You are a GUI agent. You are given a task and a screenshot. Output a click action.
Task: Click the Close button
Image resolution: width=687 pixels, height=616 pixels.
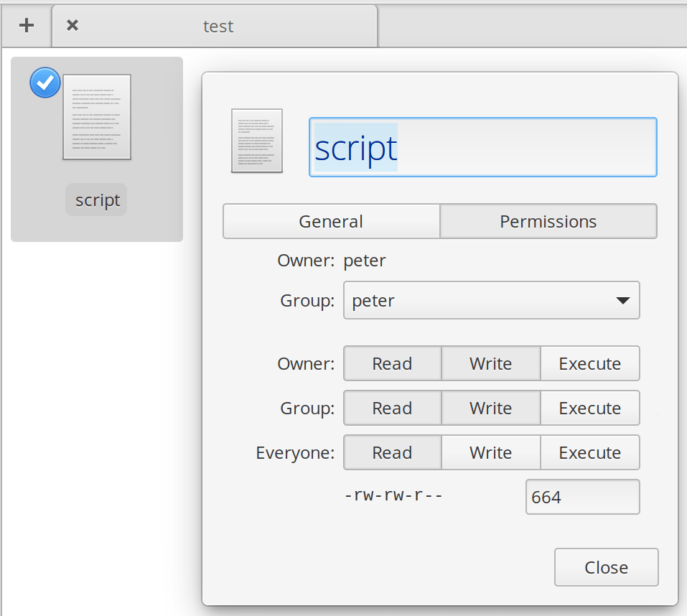606,566
